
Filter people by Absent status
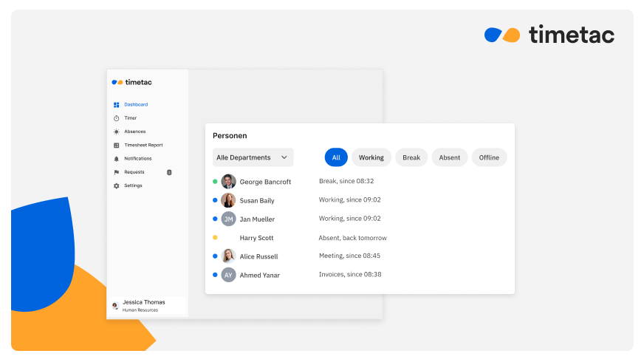click(x=449, y=157)
